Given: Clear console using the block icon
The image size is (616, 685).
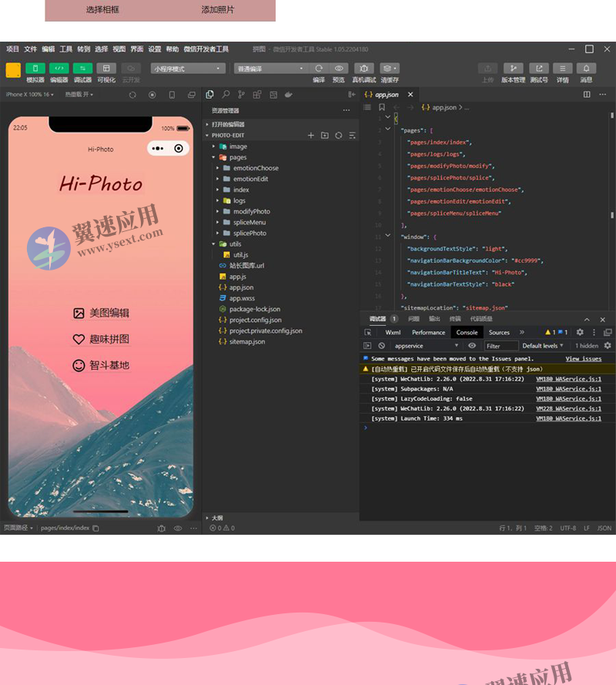Looking at the screenshot, I should pos(382,346).
